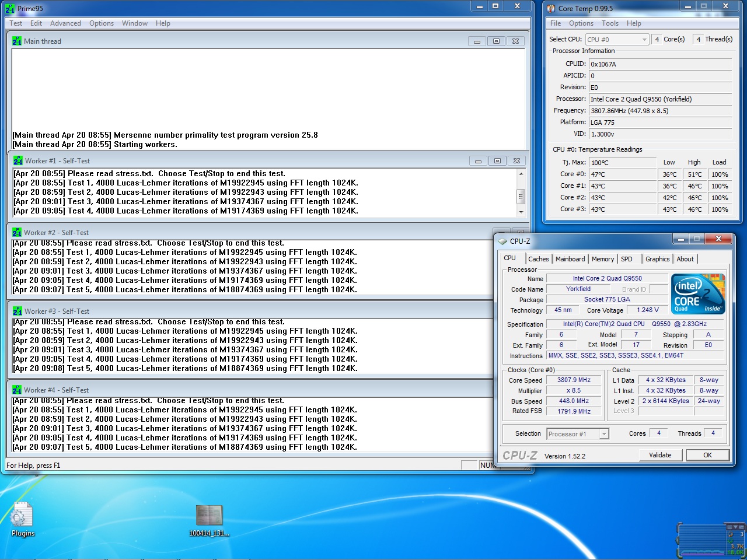Click the Core Speed 3807.9 MHz value
Viewport: 747px width, 560px height.
[574, 380]
